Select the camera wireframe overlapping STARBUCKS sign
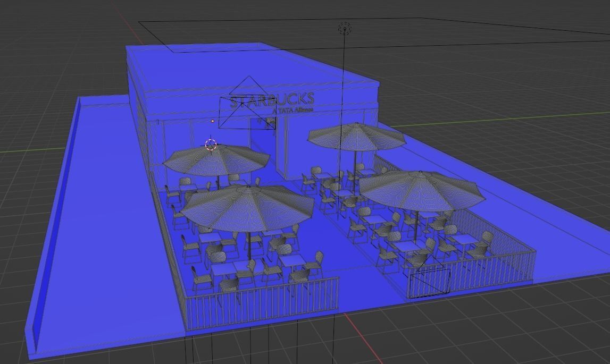610x364 pixels. pyautogui.click(x=248, y=102)
